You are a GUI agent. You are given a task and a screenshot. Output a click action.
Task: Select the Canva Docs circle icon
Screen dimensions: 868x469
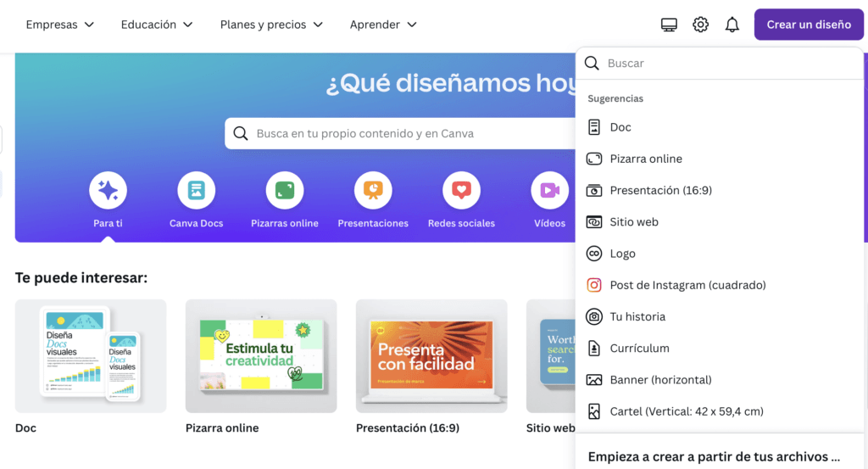coord(196,191)
